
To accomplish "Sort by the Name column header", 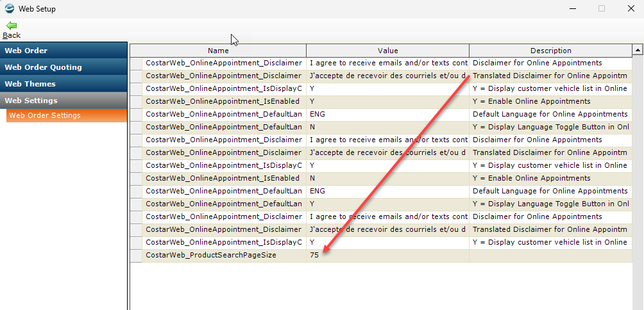I will 218,51.
